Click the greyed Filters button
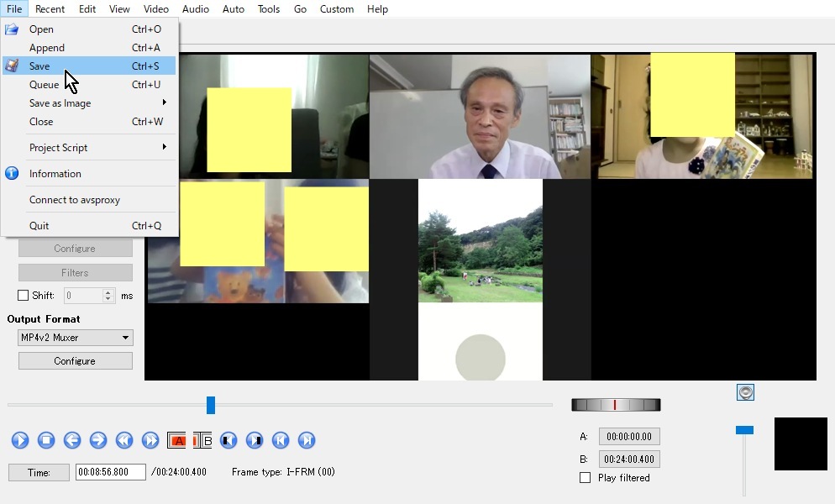 click(75, 272)
